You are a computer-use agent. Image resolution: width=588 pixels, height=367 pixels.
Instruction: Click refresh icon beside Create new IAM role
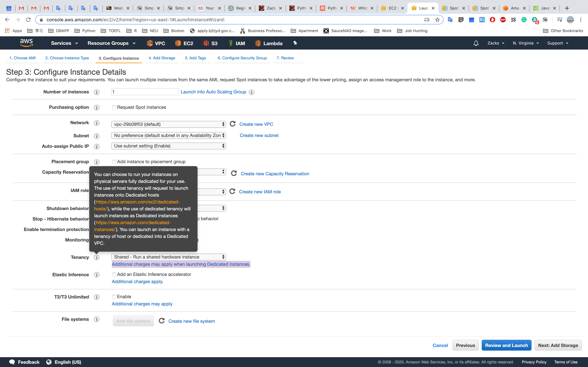(232, 192)
